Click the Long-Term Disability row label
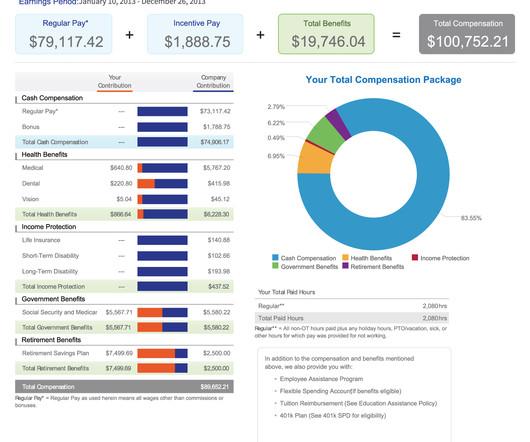The height and width of the screenshot is (442, 530). [50, 272]
